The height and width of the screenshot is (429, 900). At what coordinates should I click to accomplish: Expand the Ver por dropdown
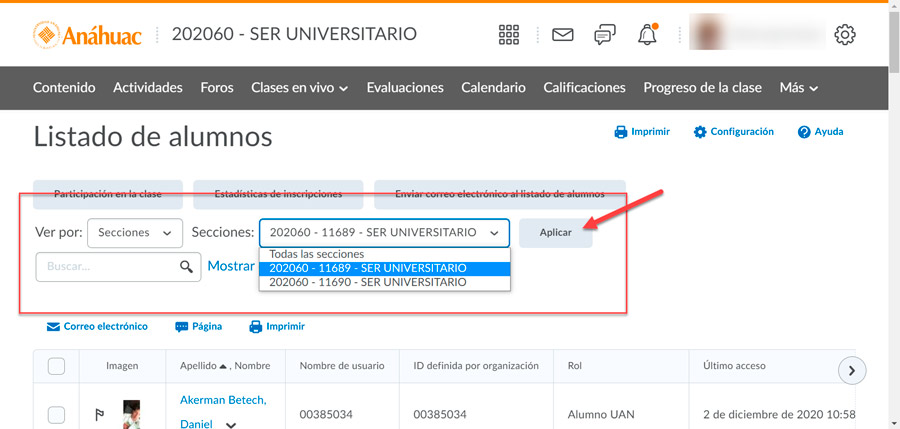135,232
